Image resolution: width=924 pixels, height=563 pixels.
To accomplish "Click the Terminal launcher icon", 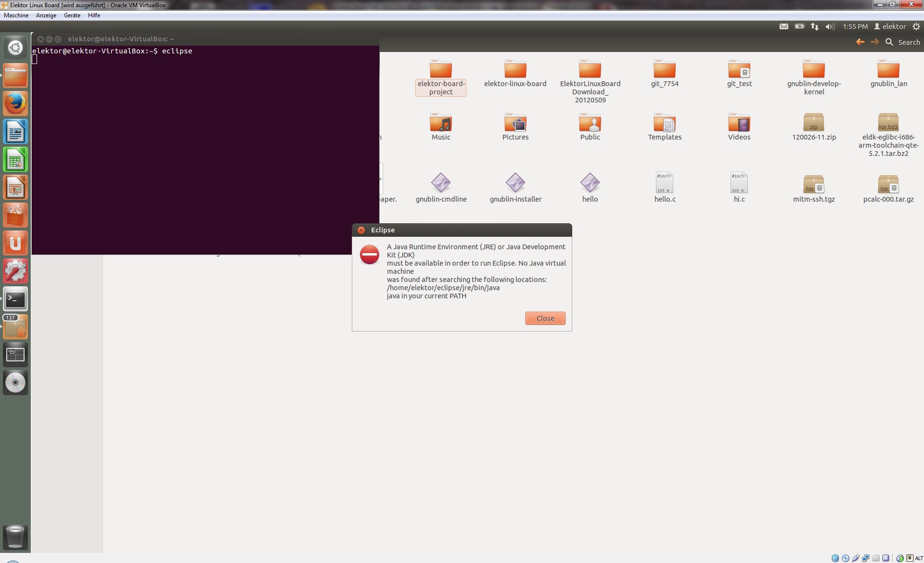I will [15, 299].
